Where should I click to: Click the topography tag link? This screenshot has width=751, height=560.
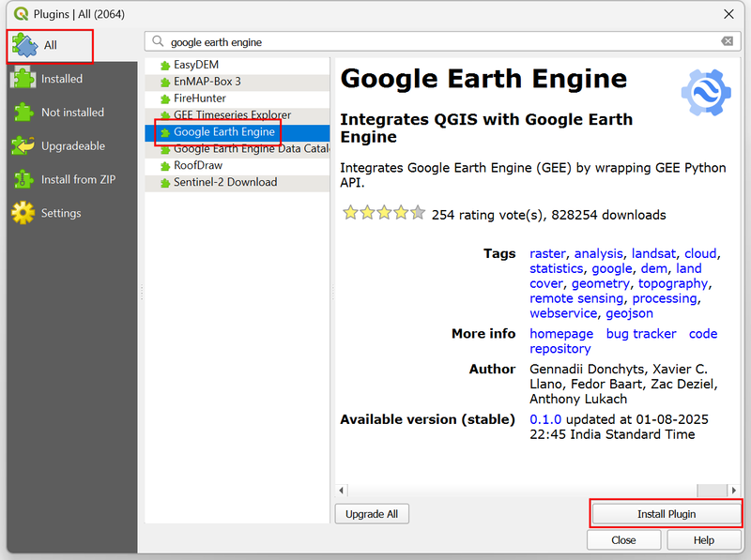pyautogui.click(x=673, y=283)
